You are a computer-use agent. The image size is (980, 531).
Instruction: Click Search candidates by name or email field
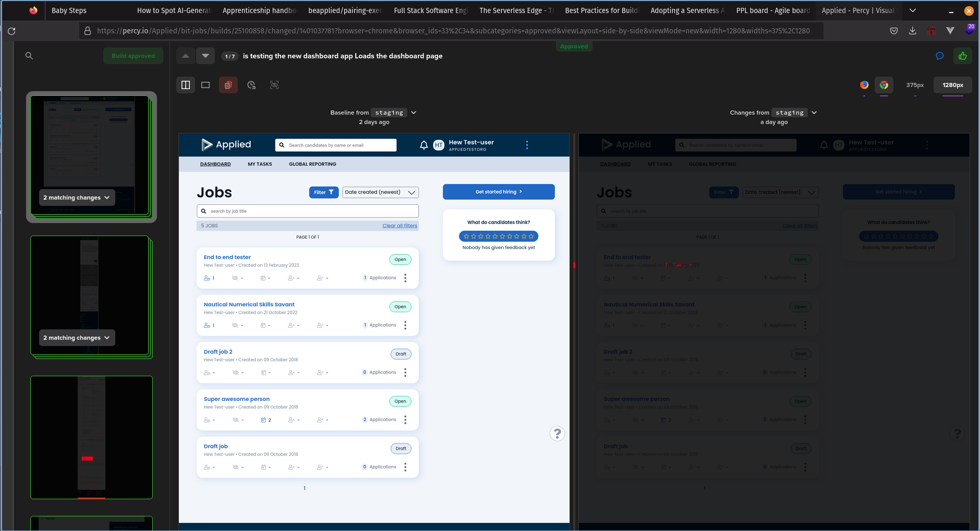pyautogui.click(x=336, y=145)
